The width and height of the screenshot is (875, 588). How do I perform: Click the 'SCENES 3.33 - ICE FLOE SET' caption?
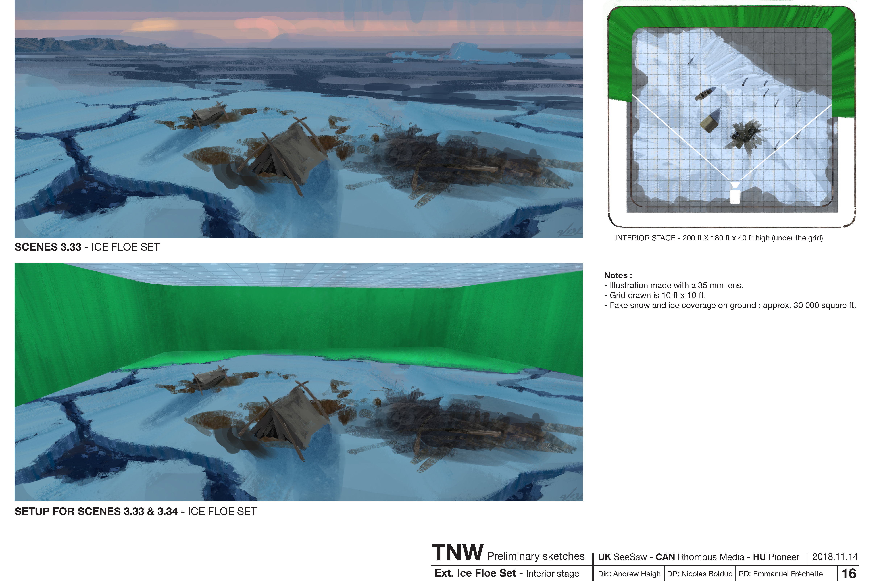(87, 247)
